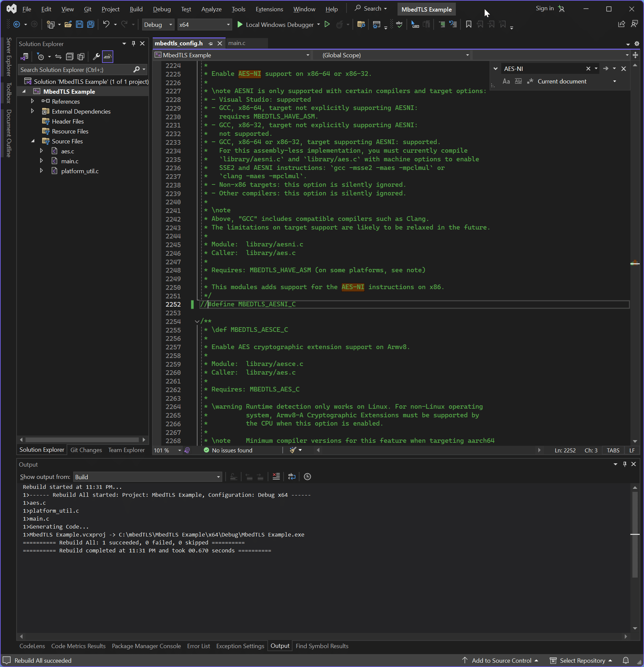Click the Sign in link
The image size is (644, 667).
[x=544, y=8]
